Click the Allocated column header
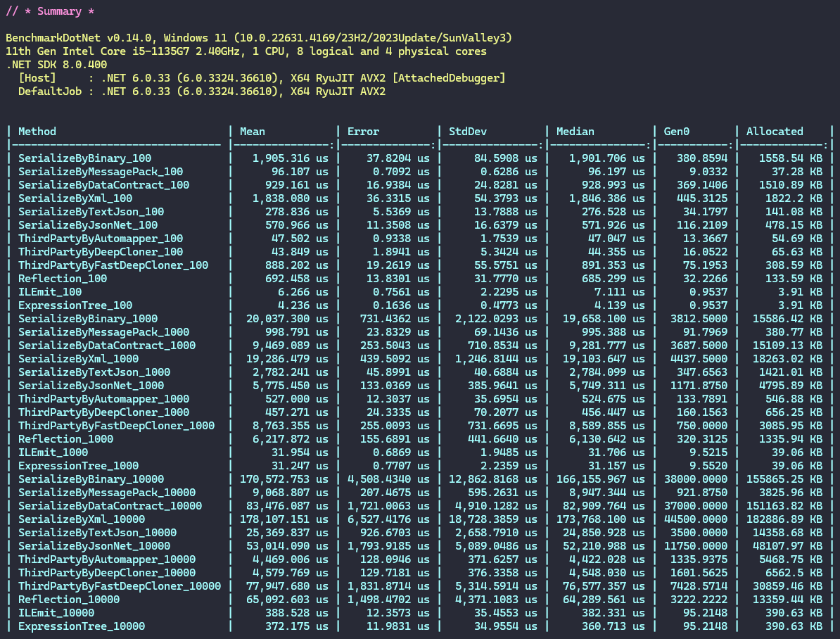The image size is (840, 639). [775, 132]
